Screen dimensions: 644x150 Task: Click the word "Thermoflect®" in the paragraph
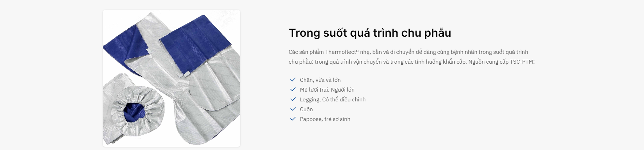click(x=342, y=52)
